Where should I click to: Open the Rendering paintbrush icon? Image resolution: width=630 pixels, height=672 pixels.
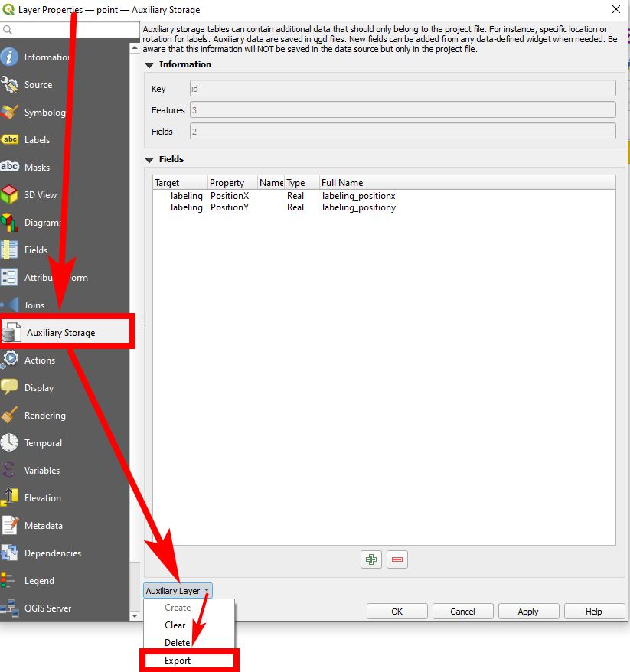[9, 415]
